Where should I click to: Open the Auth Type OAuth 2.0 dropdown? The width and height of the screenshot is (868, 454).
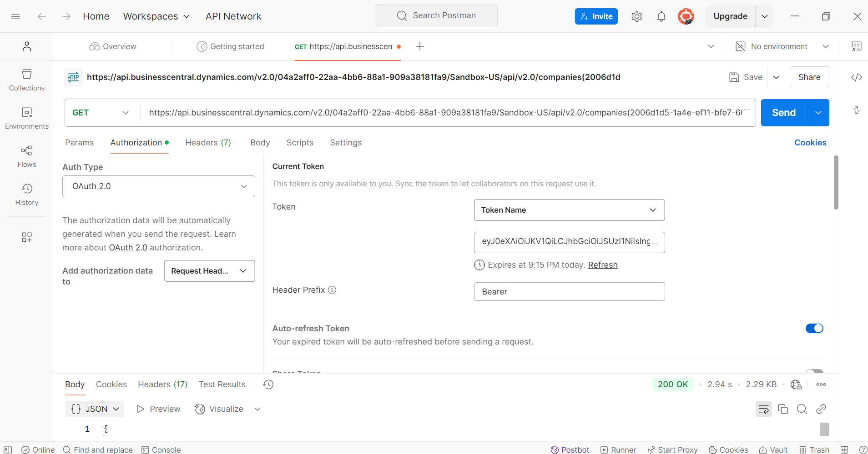(x=159, y=186)
